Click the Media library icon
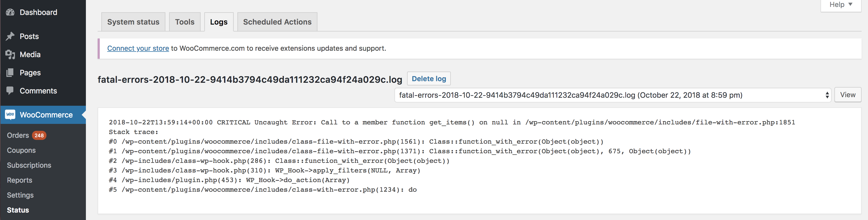Screen dimensions: 868x220 (10, 55)
